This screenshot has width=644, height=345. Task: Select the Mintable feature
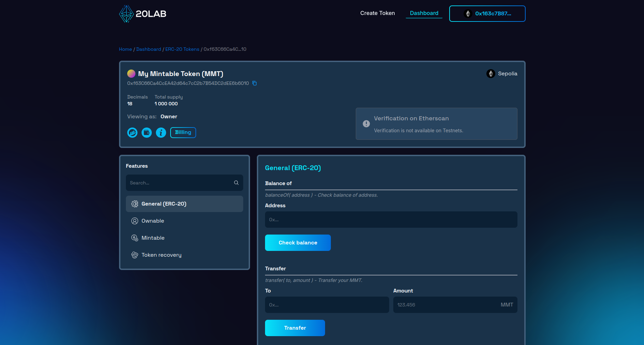click(185, 238)
